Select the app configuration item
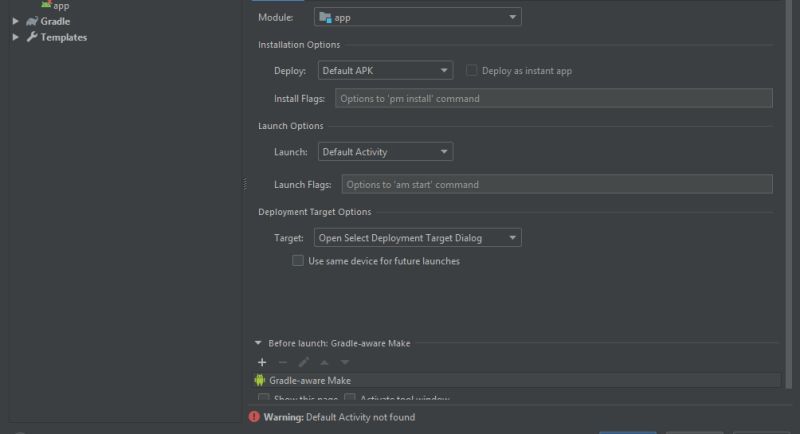This screenshot has width=800, height=434. [61, 6]
